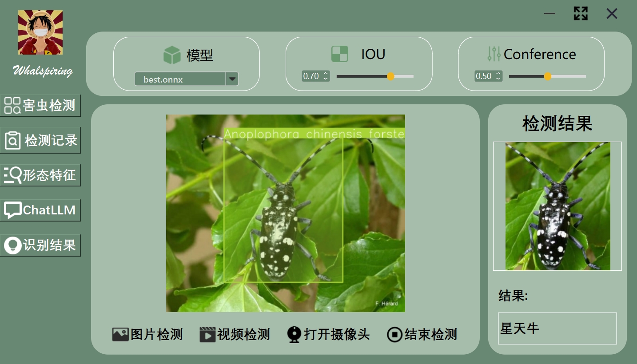637x364 pixels.
Task: Open the 害虫检测 pest detection page
Action: coord(40,105)
